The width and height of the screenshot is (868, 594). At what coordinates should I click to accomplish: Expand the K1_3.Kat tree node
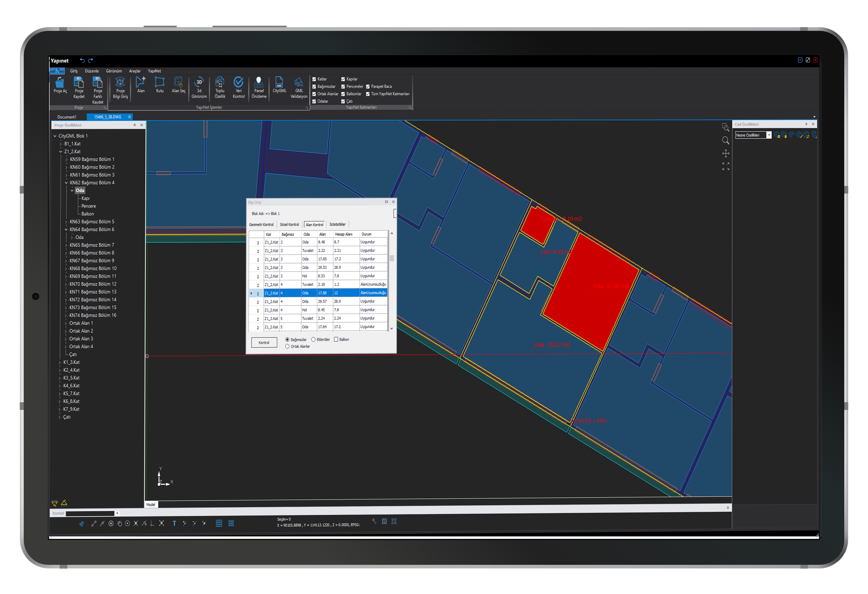pyautogui.click(x=60, y=362)
